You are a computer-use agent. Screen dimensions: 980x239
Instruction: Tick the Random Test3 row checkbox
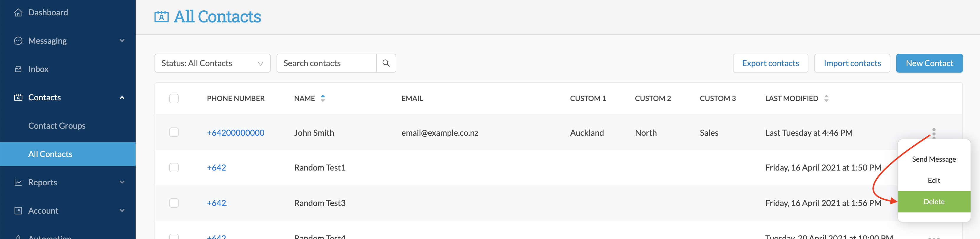[x=174, y=203]
